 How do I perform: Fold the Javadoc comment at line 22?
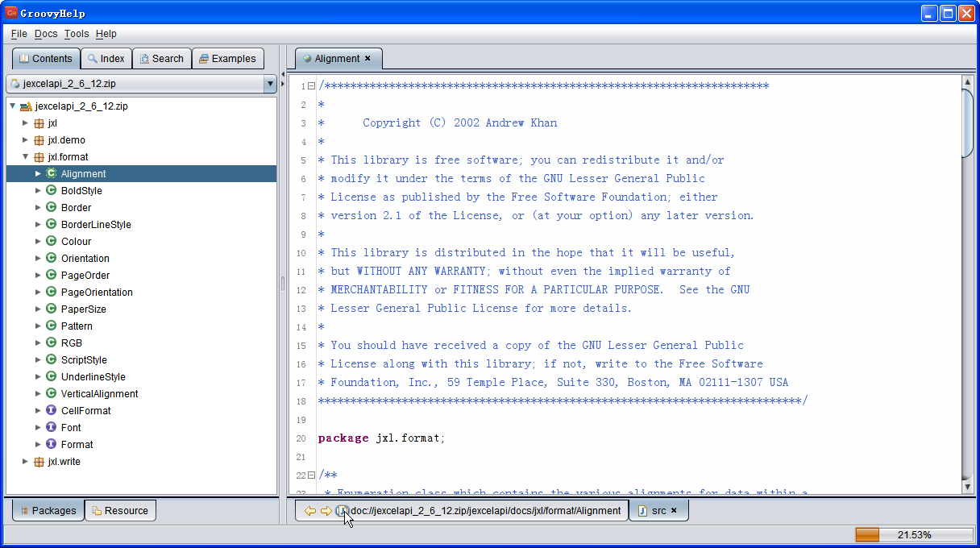point(311,475)
